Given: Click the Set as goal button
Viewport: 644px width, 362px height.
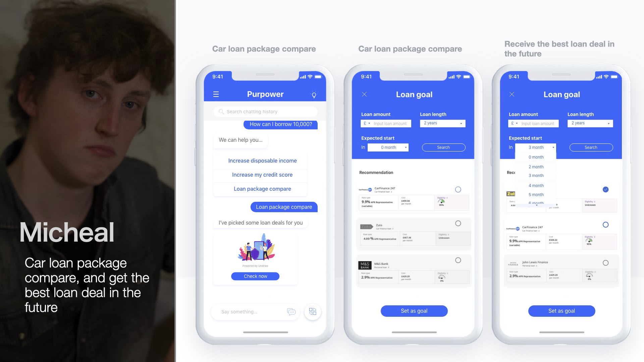Looking at the screenshot, I should [x=414, y=311].
